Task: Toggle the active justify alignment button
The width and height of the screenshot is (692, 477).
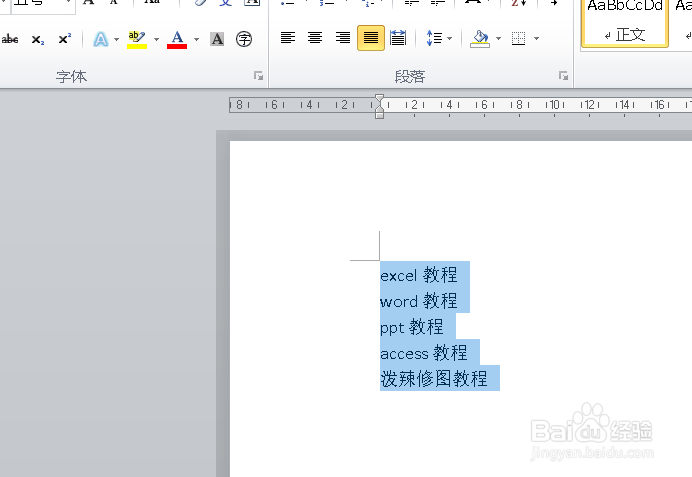Action: tap(371, 38)
